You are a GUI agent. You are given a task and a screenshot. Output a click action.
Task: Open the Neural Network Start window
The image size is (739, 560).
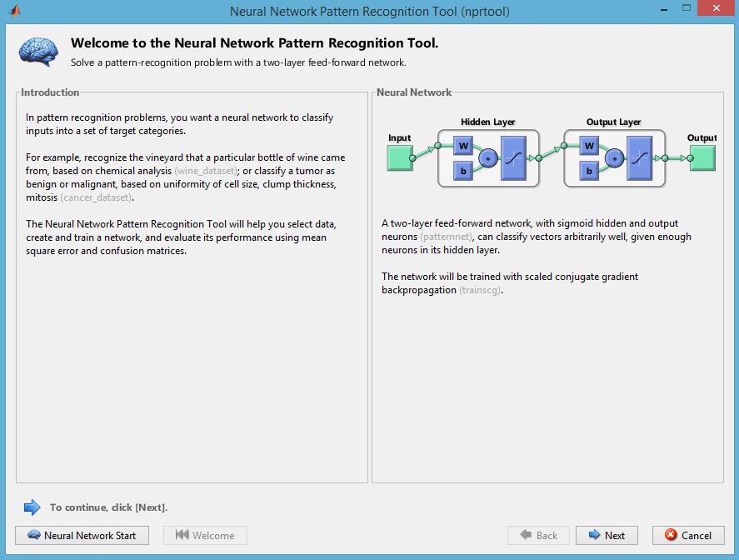82,536
